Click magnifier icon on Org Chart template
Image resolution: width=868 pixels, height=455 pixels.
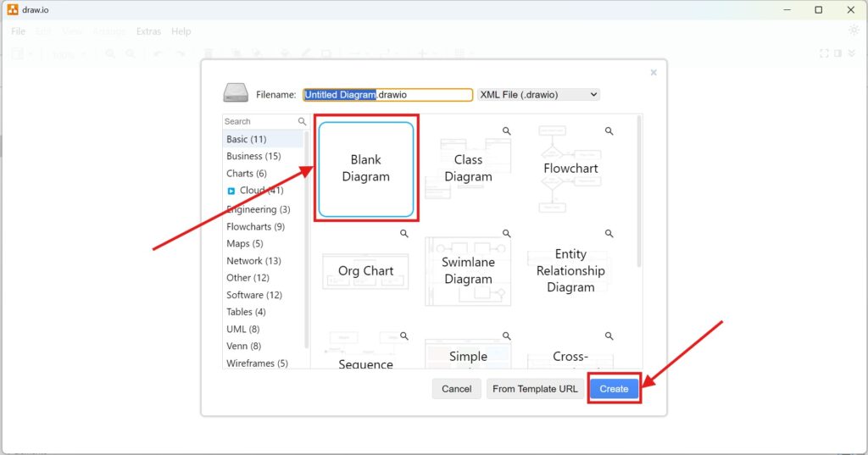click(404, 233)
